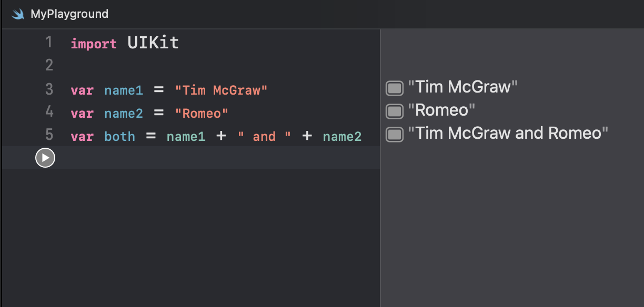
Task: Select the MyPlayground title tab
Action: pos(69,14)
